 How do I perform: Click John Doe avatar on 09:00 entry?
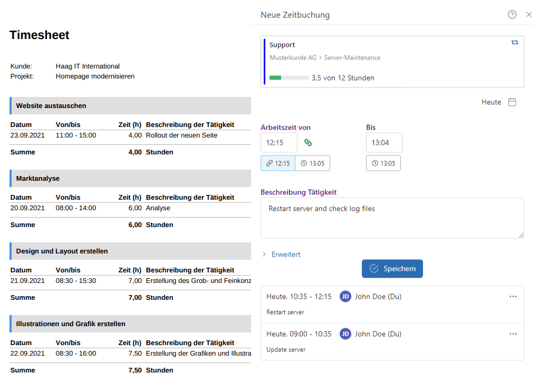pyautogui.click(x=345, y=334)
